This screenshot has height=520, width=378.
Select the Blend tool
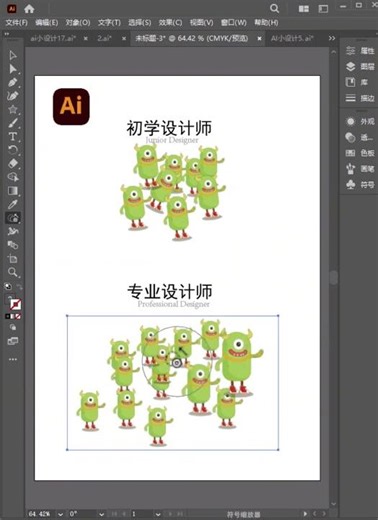click(x=13, y=245)
